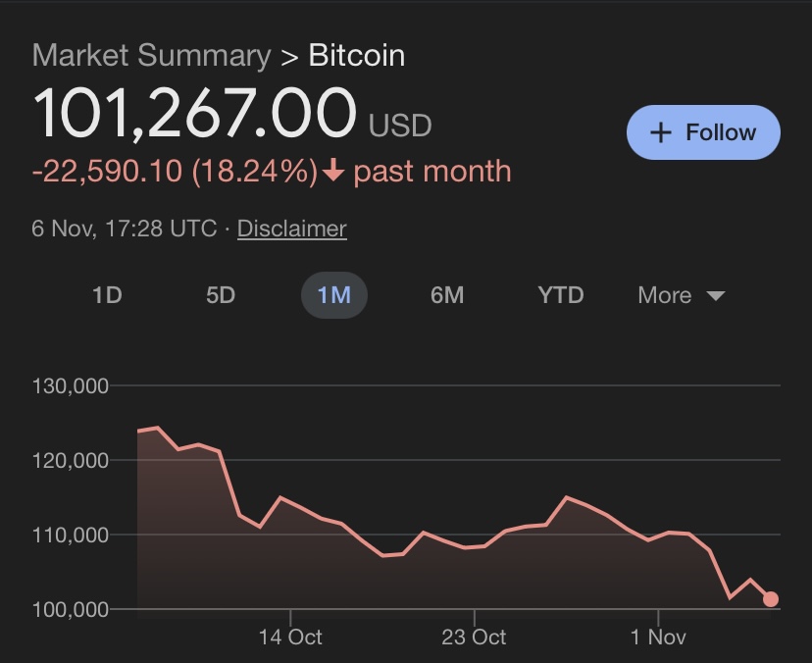Screen dimensions: 812x663
Task: Click the red down arrow beside the percentage
Action: click(x=333, y=172)
